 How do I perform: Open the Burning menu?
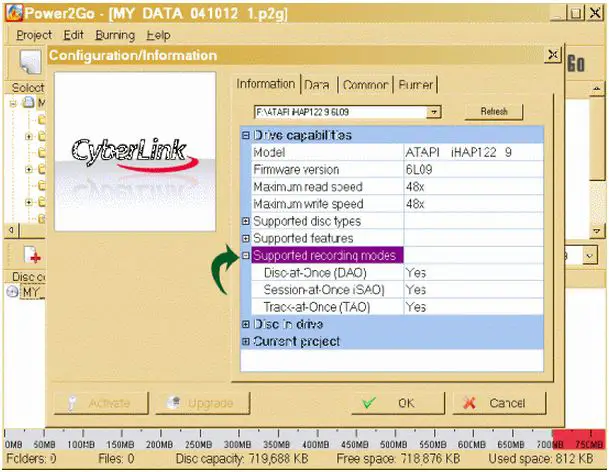click(x=115, y=35)
